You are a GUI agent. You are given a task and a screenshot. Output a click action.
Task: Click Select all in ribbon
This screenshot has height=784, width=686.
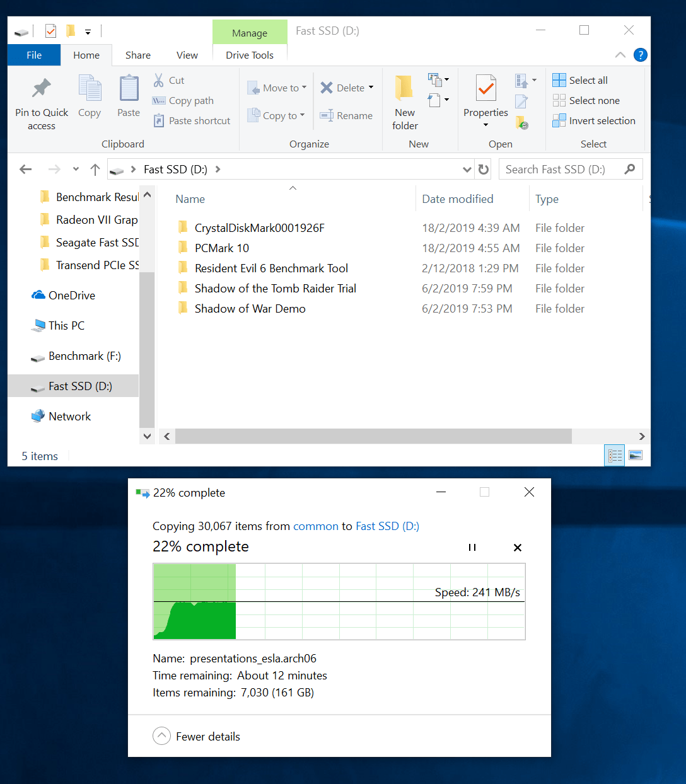click(x=580, y=80)
